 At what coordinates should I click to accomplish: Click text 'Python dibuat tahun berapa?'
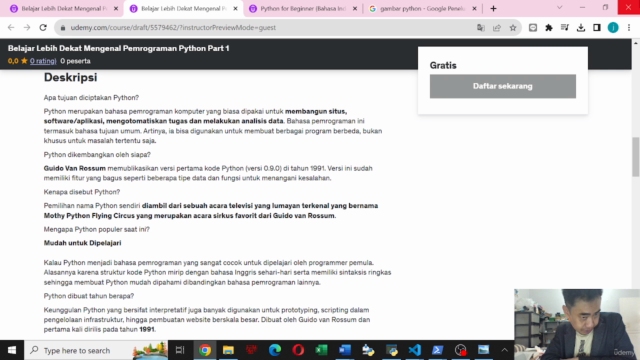89,296
